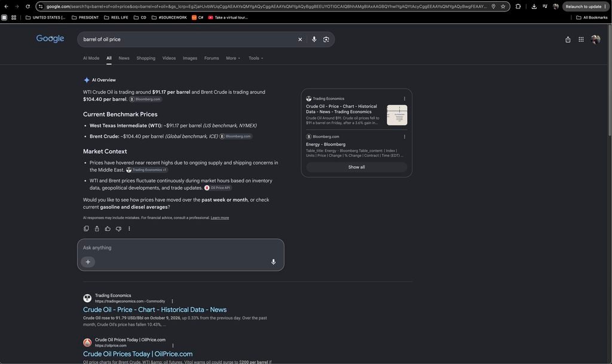Bookmark this page with the star icon
This screenshot has width=612, height=364.
point(503,7)
